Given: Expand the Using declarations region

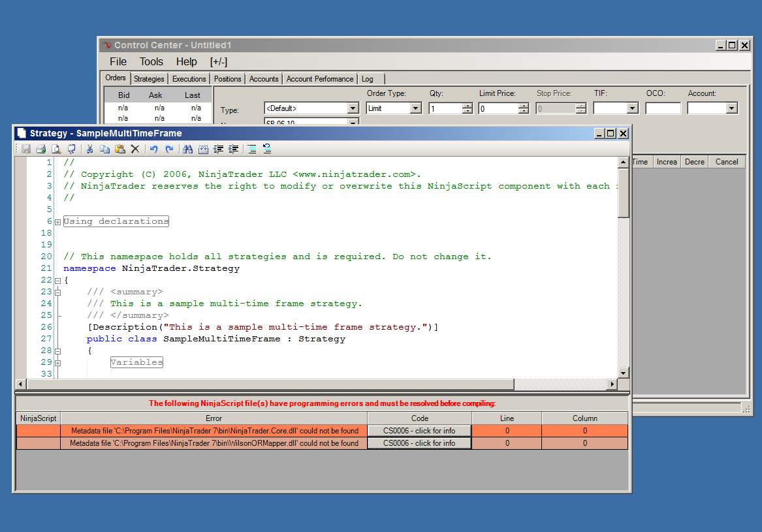Looking at the screenshot, I should [x=58, y=222].
